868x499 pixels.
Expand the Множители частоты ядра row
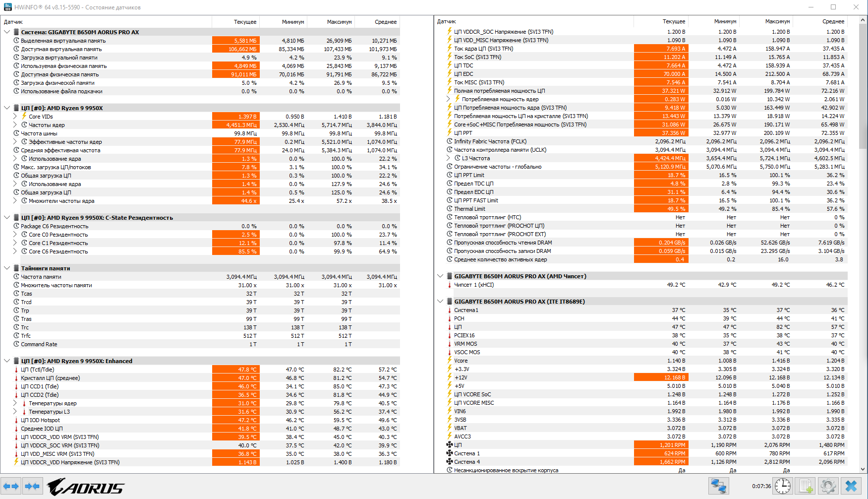(15, 201)
